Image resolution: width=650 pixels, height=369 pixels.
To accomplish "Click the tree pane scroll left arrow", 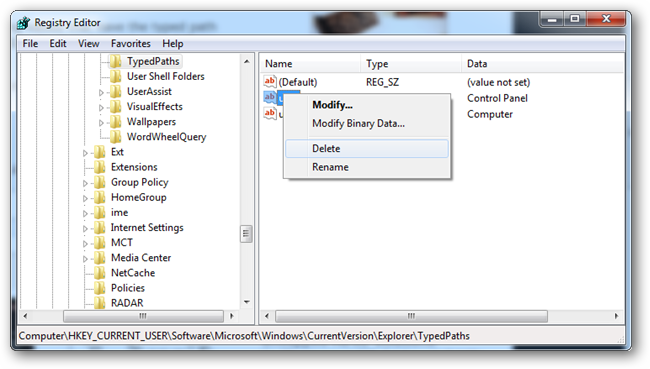I will pyautogui.click(x=25, y=316).
